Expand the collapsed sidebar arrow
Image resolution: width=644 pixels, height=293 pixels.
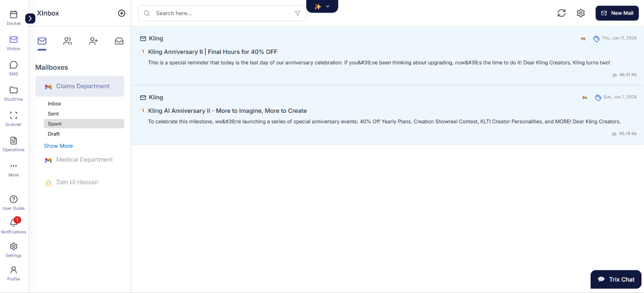point(30,19)
